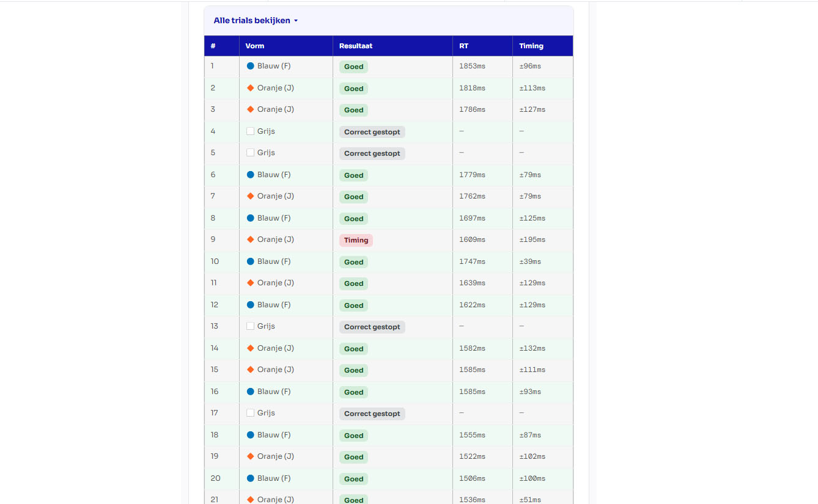This screenshot has height=504, width=818.
Task: Select the blue circle icon in trial 16
Action: pyautogui.click(x=250, y=391)
